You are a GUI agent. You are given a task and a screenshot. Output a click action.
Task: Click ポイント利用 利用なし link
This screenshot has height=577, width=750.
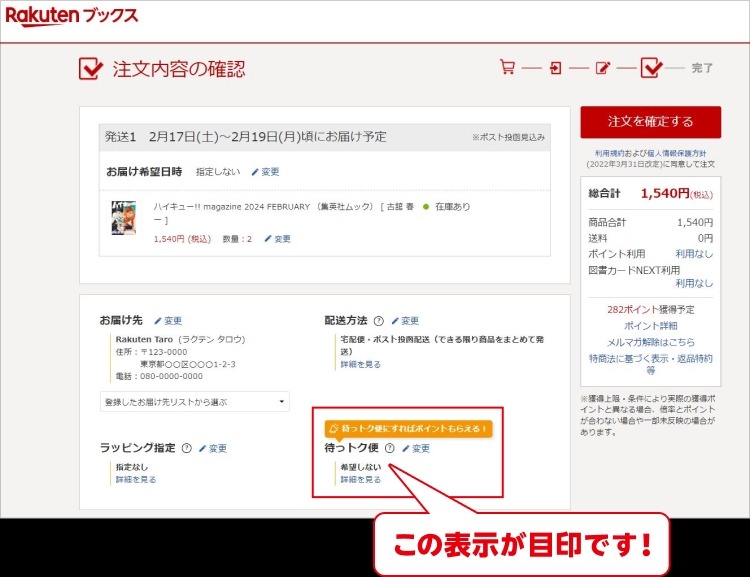click(x=694, y=254)
